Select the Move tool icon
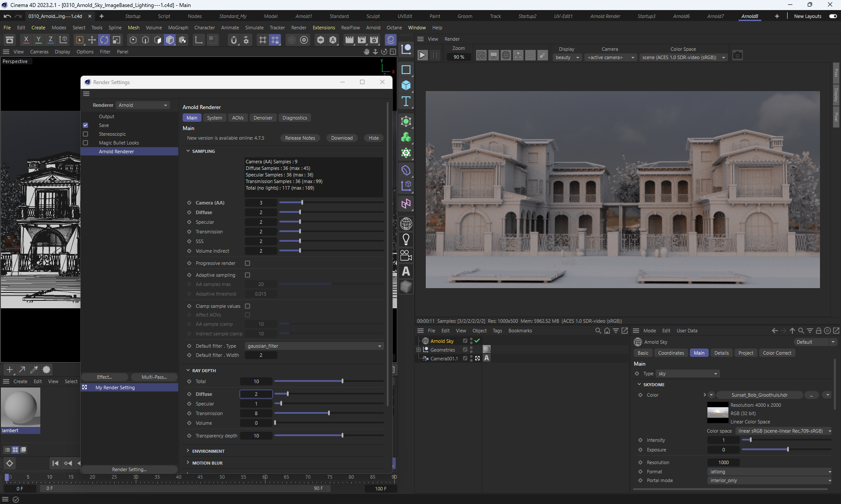Viewport: 841px width, 504px height. [92, 40]
